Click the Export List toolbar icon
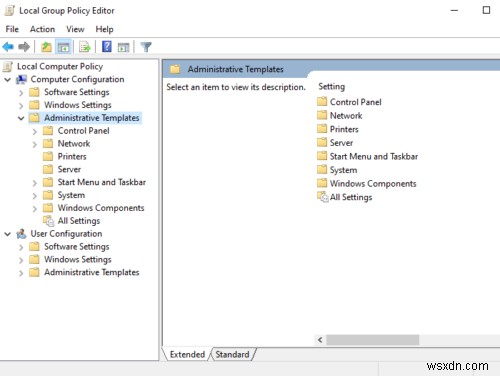The width and height of the screenshot is (500, 376). pos(85,47)
